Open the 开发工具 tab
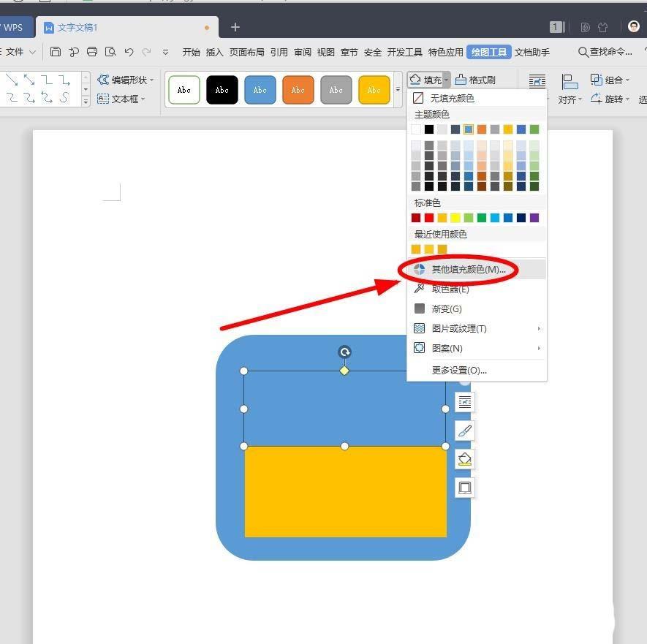Viewport: 647px width, 644px height. pyautogui.click(x=404, y=52)
